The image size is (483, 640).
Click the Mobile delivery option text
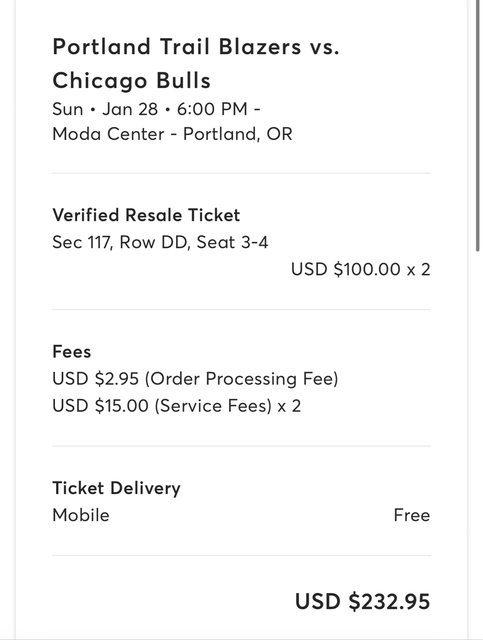[81, 515]
